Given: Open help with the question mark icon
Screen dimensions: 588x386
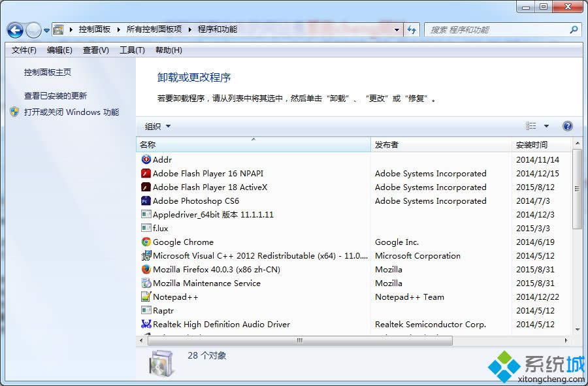Looking at the screenshot, I should 567,127.
